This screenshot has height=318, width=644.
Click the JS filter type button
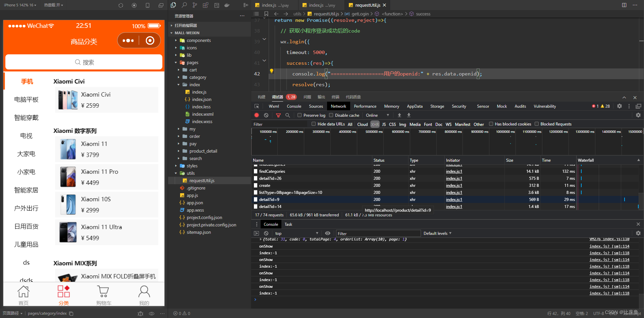click(x=384, y=124)
